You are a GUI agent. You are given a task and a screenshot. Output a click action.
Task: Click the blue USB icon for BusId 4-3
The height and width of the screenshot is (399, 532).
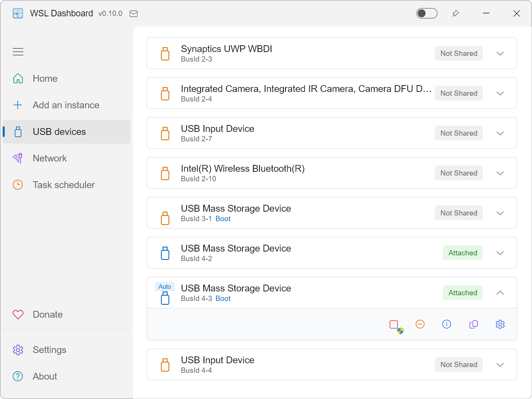click(x=165, y=298)
